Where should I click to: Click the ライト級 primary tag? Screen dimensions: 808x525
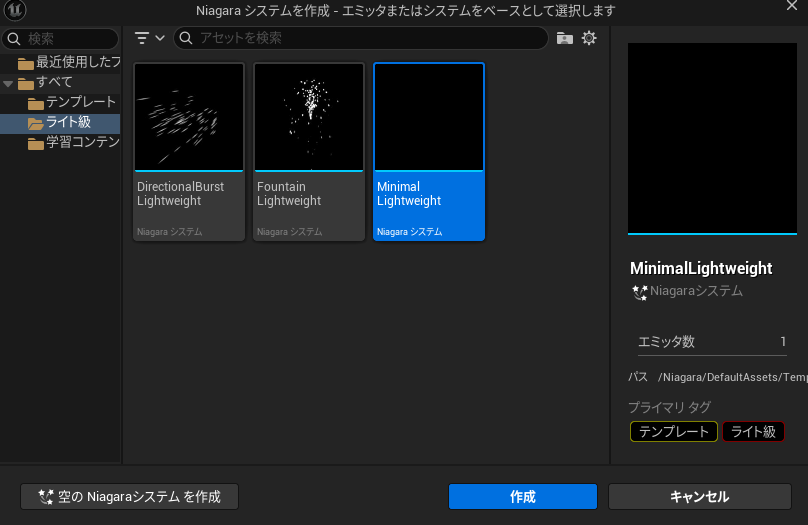tap(753, 432)
